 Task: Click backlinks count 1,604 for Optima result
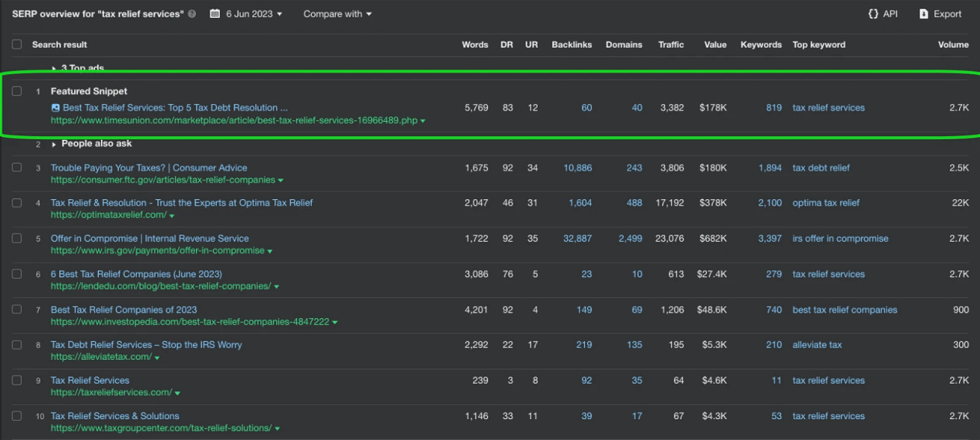click(580, 203)
